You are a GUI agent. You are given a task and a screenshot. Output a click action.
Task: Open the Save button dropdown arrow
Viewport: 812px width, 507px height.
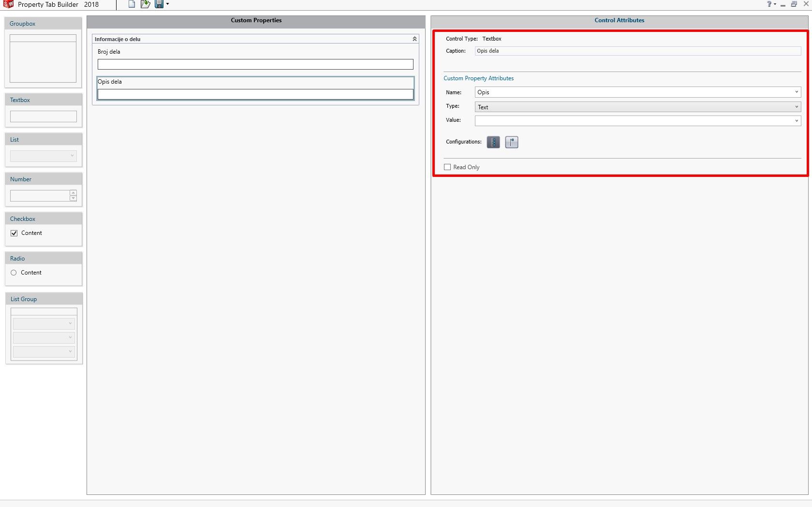[167, 4]
